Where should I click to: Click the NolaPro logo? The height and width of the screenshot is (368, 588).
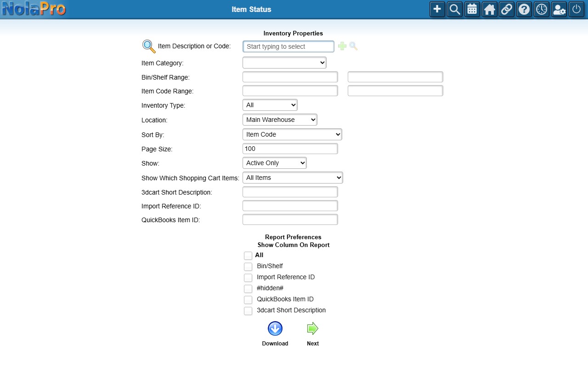click(34, 9)
